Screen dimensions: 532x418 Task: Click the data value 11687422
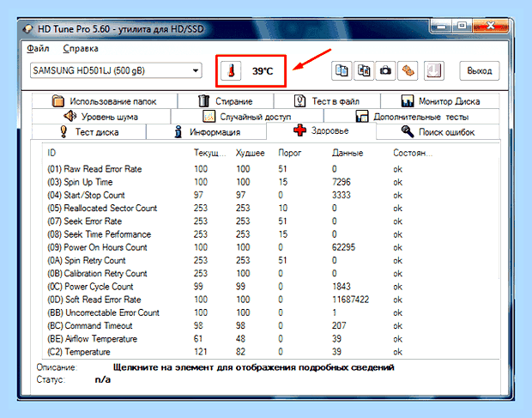tap(350, 300)
